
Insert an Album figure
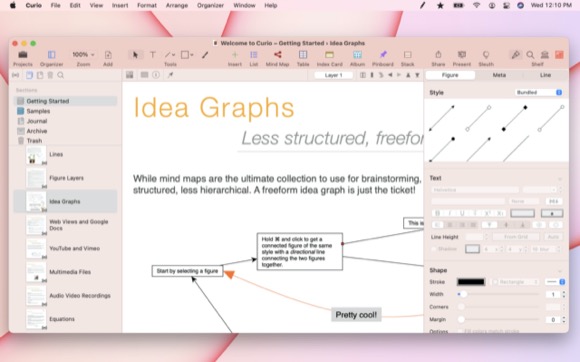[357, 55]
